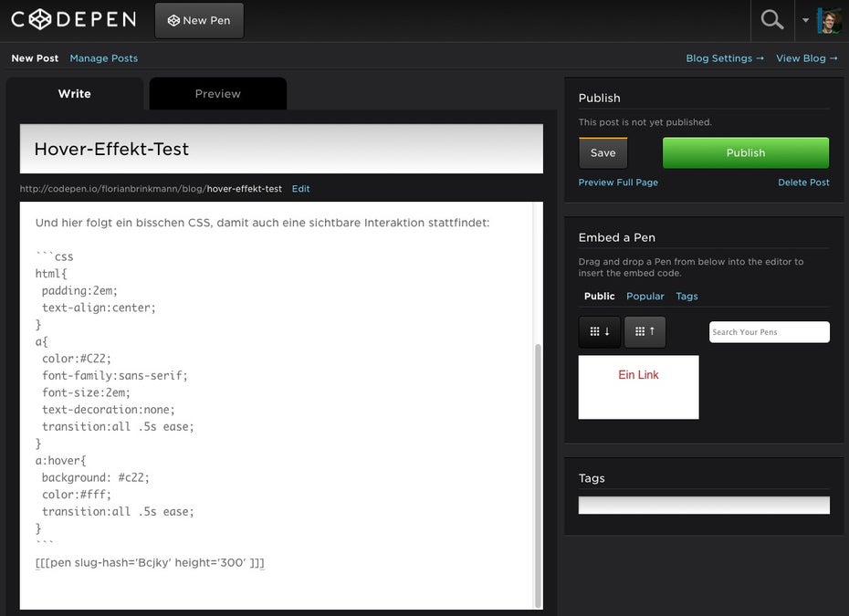Click the 'Und hier folgt' paragraph text
849x616 pixels.
[262, 223]
